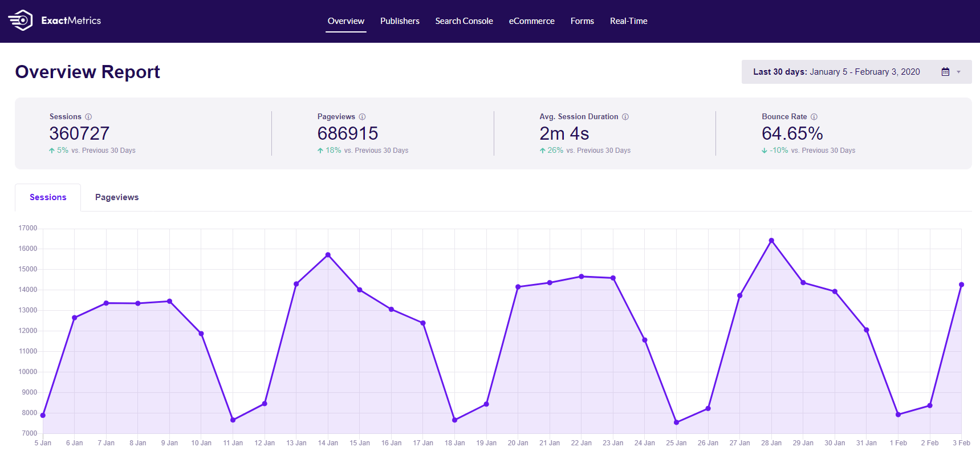Select the Sessions chart tab
The height and width of the screenshot is (463, 980).
point(48,197)
